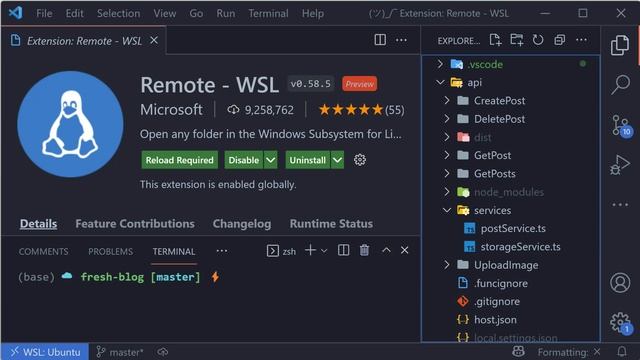Switch to the Feature Contributions tab
The height and width of the screenshot is (360, 640).
pos(135,224)
